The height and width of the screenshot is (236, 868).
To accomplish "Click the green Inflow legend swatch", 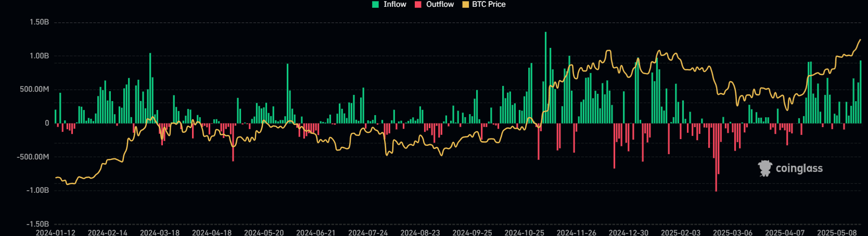I will pyautogui.click(x=375, y=5).
